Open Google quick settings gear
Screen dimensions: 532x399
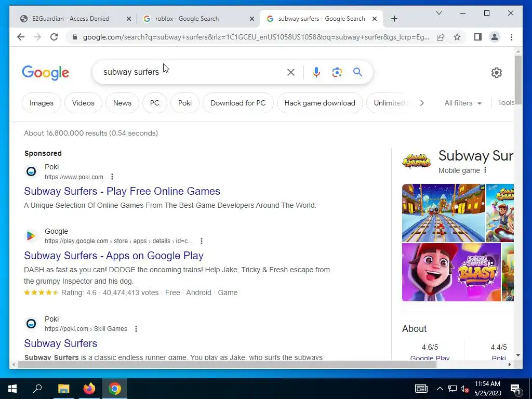pos(496,72)
